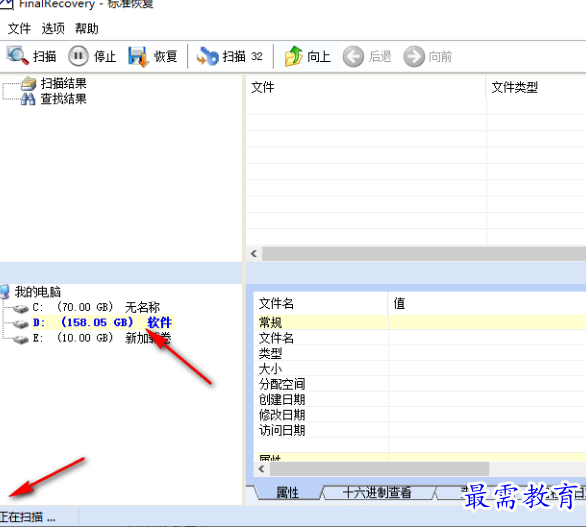Click the D: drive icon

(x=20, y=324)
